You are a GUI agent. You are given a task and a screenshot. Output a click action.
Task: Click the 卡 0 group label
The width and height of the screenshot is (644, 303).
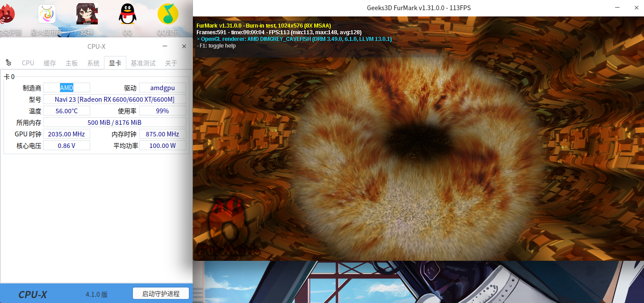pyautogui.click(x=9, y=76)
